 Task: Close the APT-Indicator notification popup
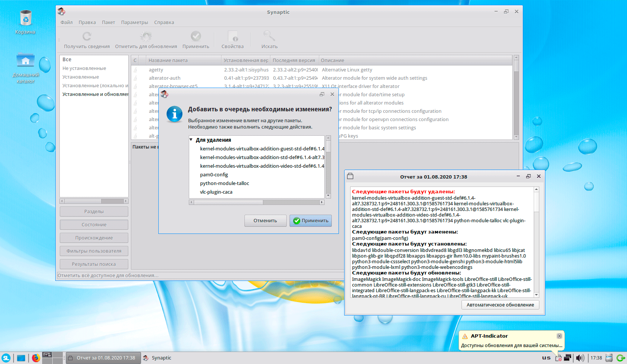pos(559,336)
